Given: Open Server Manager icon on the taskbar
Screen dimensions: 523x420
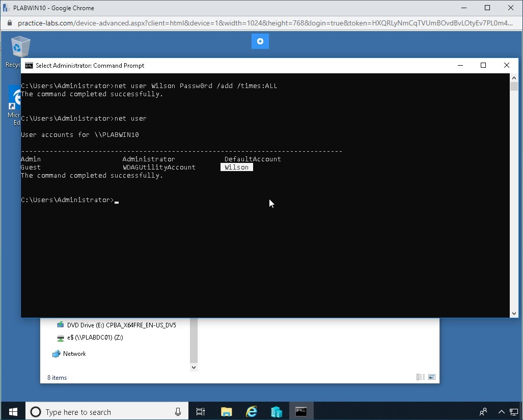Looking at the screenshot, I should pos(276,412).
